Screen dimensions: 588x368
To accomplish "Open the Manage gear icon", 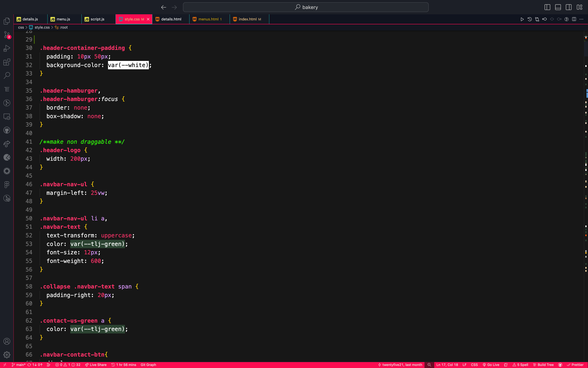I will (x=7, y=355).
